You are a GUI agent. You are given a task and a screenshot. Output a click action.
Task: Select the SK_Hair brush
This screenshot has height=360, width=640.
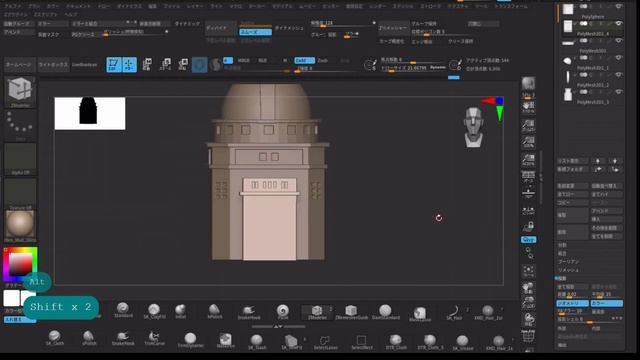(454, 312)
